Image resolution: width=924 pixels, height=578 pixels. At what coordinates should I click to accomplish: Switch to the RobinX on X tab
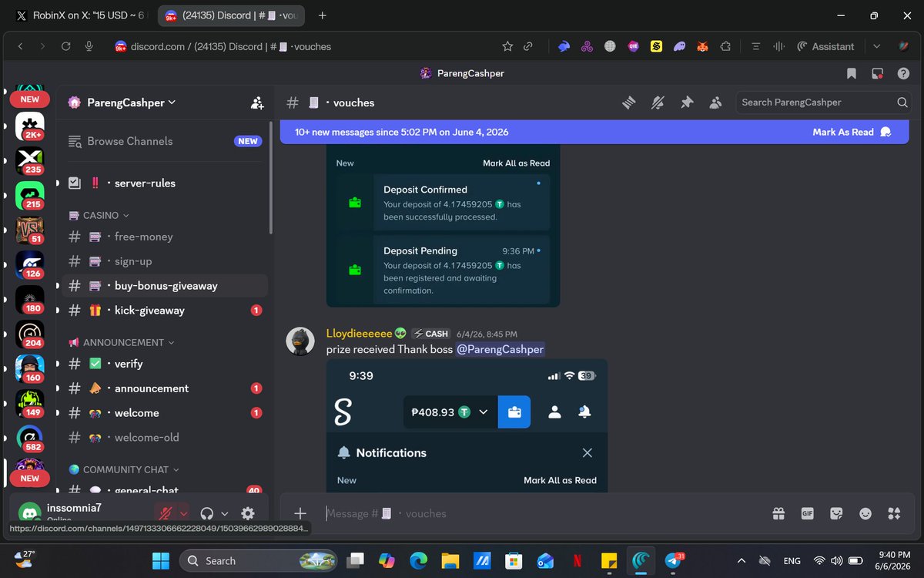tap(79, 15)
